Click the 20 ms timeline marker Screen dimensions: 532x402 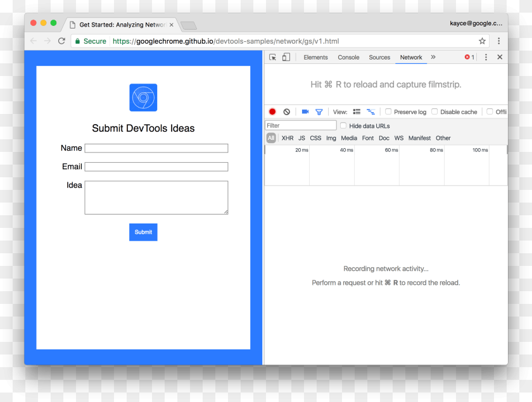tap(301, 150)
